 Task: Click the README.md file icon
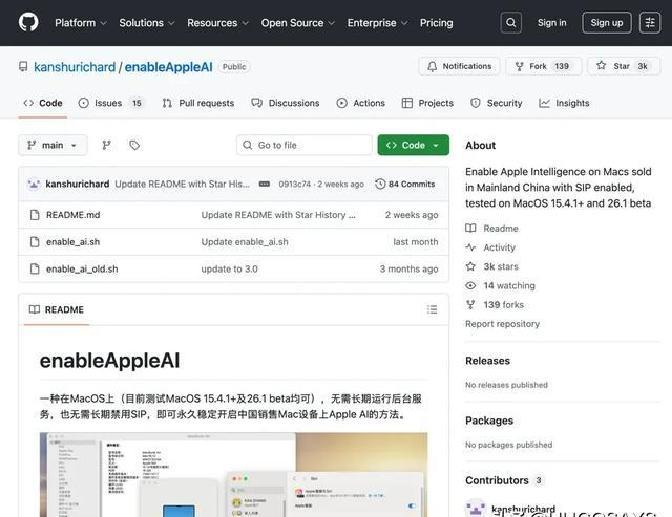tap(34, 215)
